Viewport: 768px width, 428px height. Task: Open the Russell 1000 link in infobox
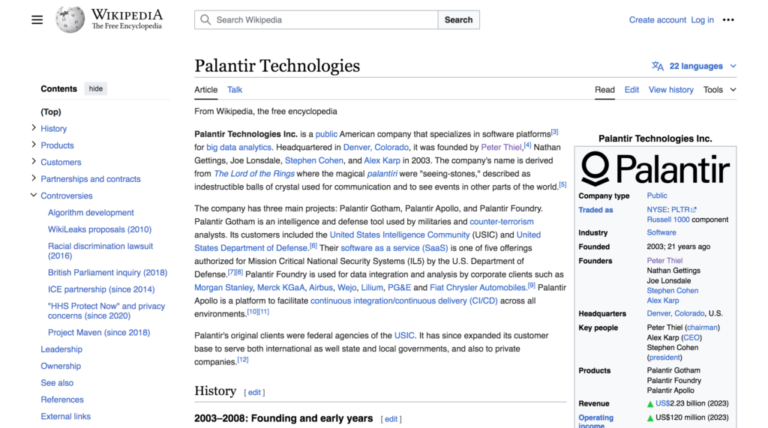668,219
